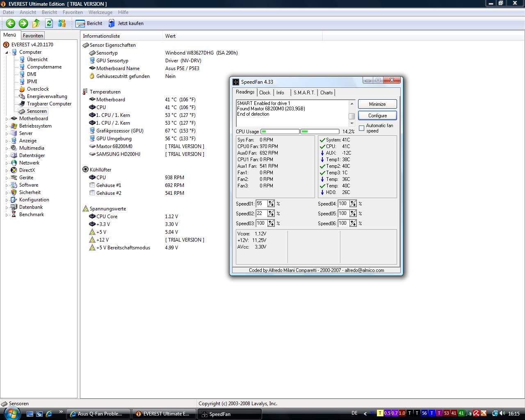Click the CPU Usage first bar
This screenshot has height=420, width=525.
coord(280,132)
